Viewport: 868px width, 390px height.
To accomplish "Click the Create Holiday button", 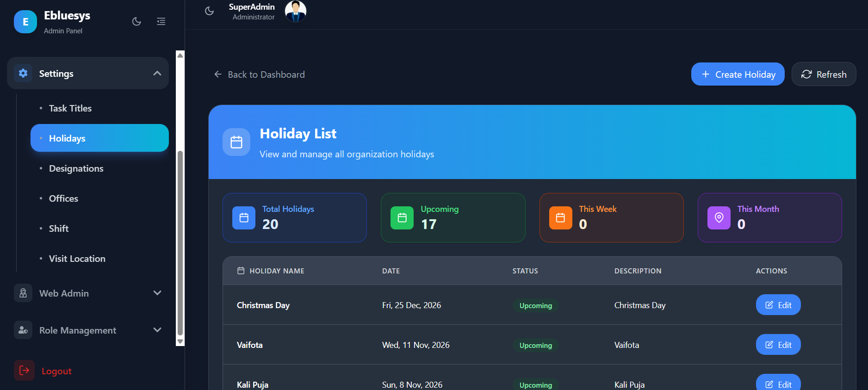I will [738, 74].
